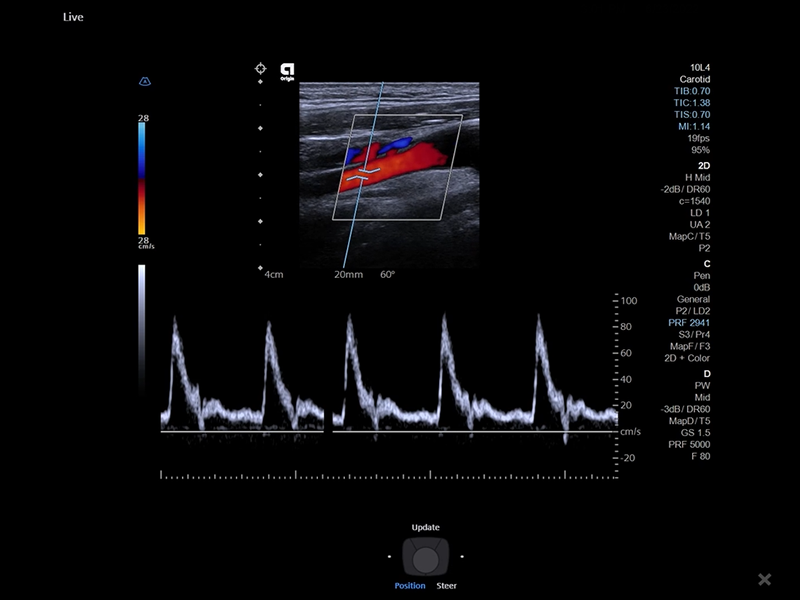Click the Origin logo marker
The width and height of the screenshot is (800, 600).
[x=287, y=70]
